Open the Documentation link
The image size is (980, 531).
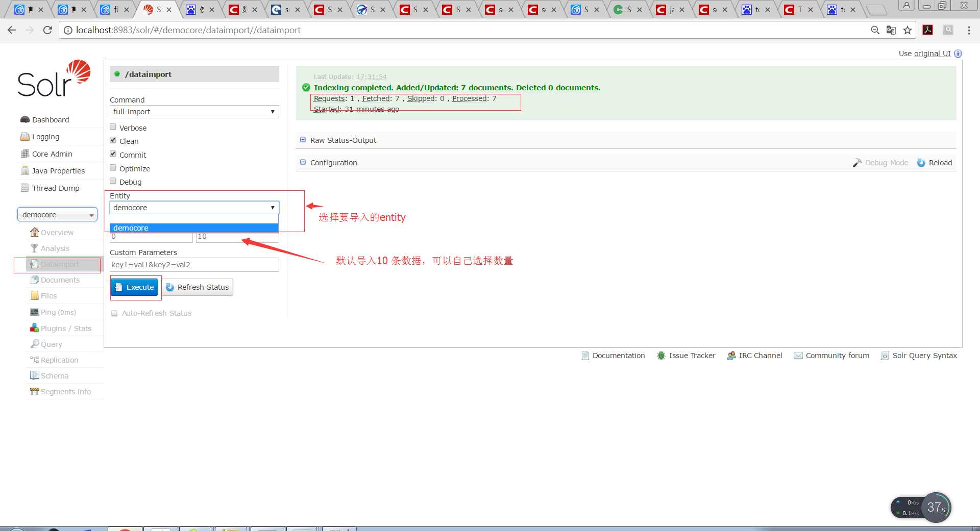tap(613, 356)
